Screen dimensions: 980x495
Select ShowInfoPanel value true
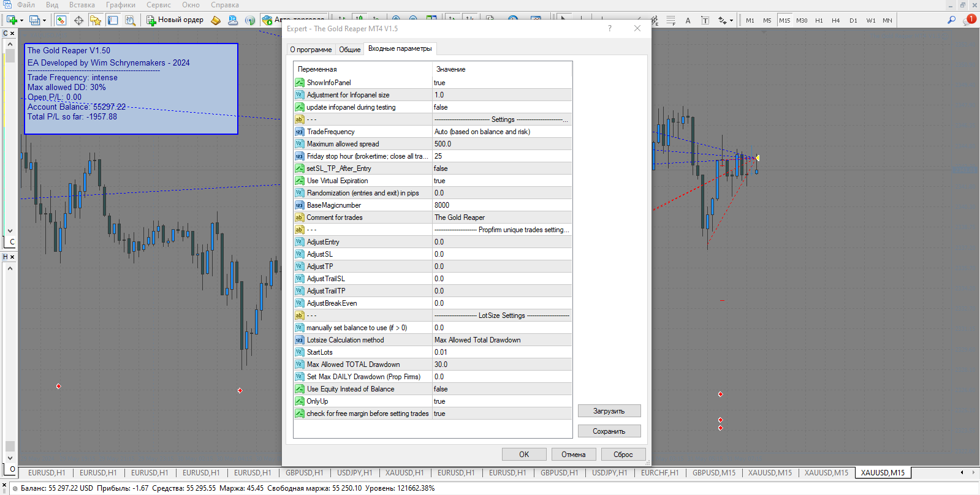point(502,83)
